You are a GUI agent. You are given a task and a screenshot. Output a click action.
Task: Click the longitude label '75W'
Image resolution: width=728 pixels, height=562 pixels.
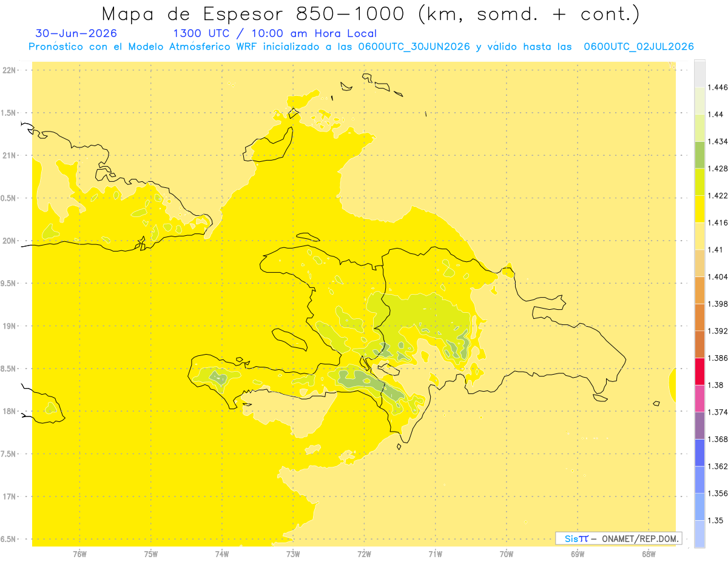click(x=151, y=554)
